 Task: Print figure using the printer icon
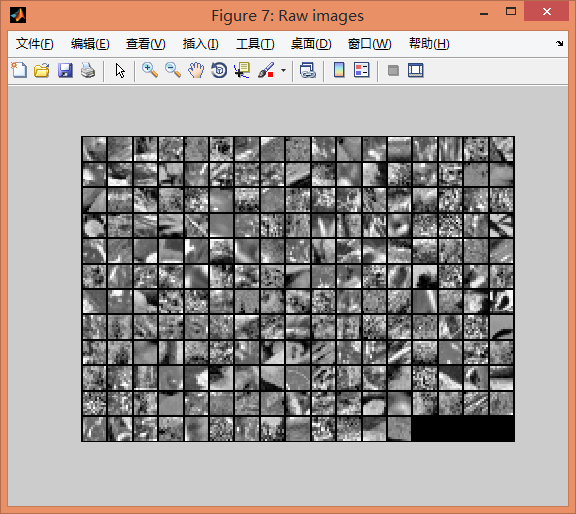(88, 70)
